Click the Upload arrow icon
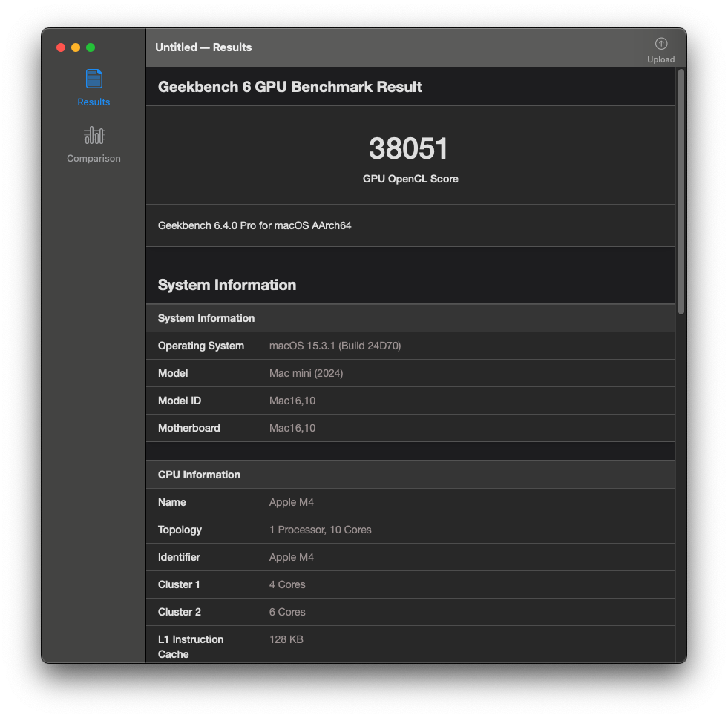Screen dimensions: 728x718 (660, 44)
